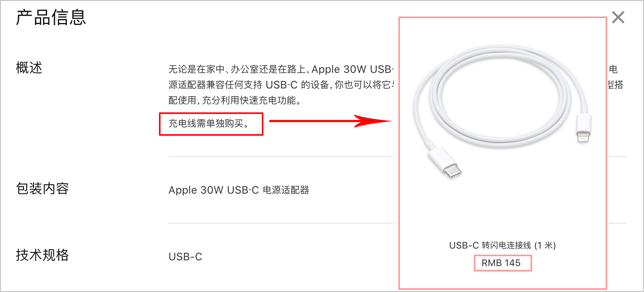The height and width of the screenshot is (292, 644).
Task: Click the 概述 section label
Action: pos(29,68)
